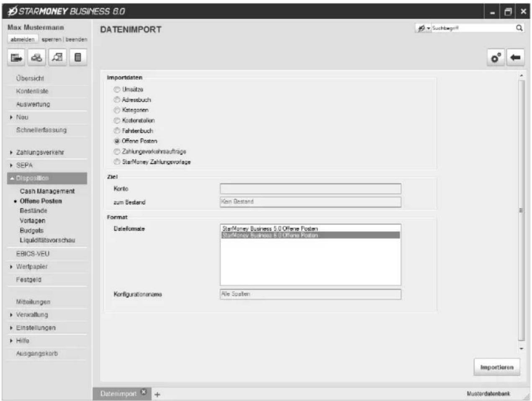Image resolution: width=532 pixels, height=401 pixels.
Task: Open Vorlagen under Disposition
Action: (x=33, y=221)
